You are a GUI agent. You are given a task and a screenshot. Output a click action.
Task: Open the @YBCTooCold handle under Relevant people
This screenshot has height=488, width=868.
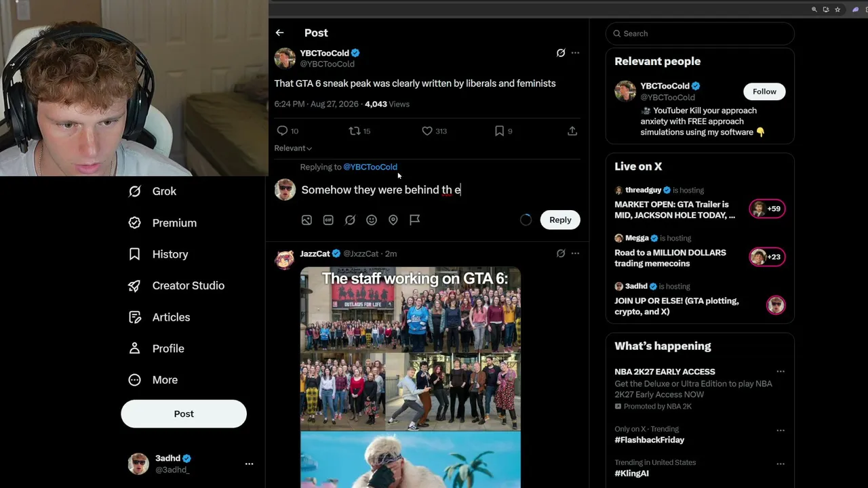point(668,98)
